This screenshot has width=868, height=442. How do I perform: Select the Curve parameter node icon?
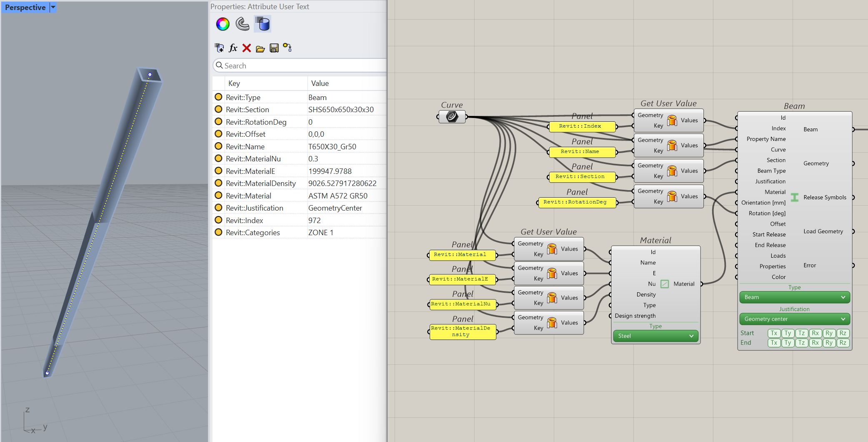coord(452,117)
